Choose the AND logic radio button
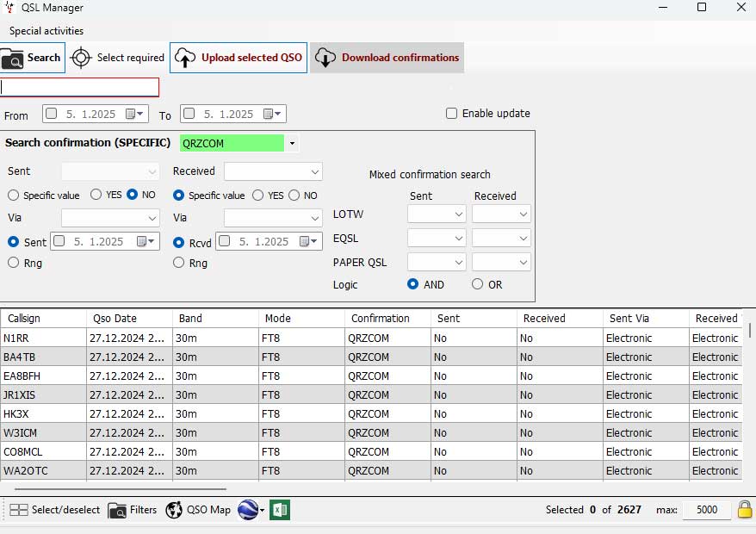The width and height of the screenshot is (756, 534). [412, 283]
